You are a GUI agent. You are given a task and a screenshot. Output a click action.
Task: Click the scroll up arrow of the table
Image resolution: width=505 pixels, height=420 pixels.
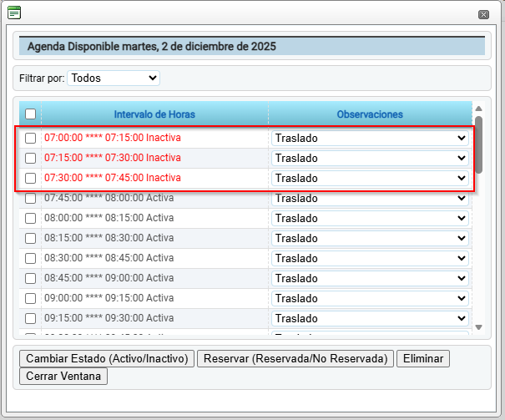click(478, 109)
